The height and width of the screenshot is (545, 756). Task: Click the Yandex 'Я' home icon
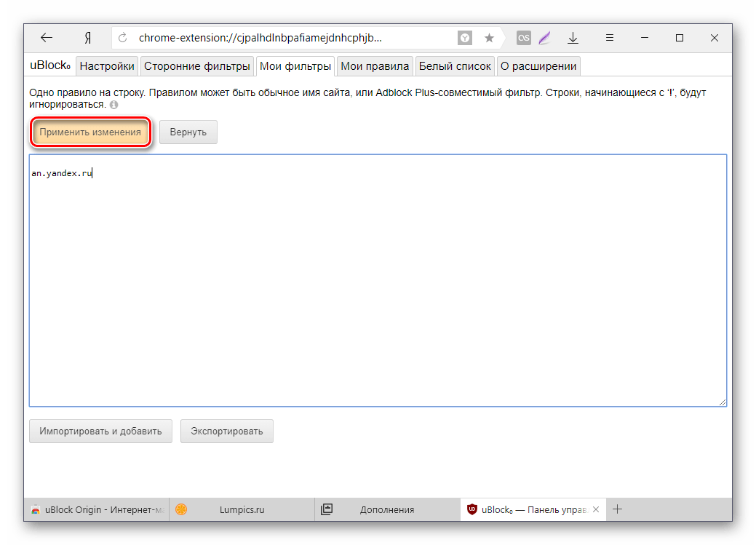click(87, 38)
